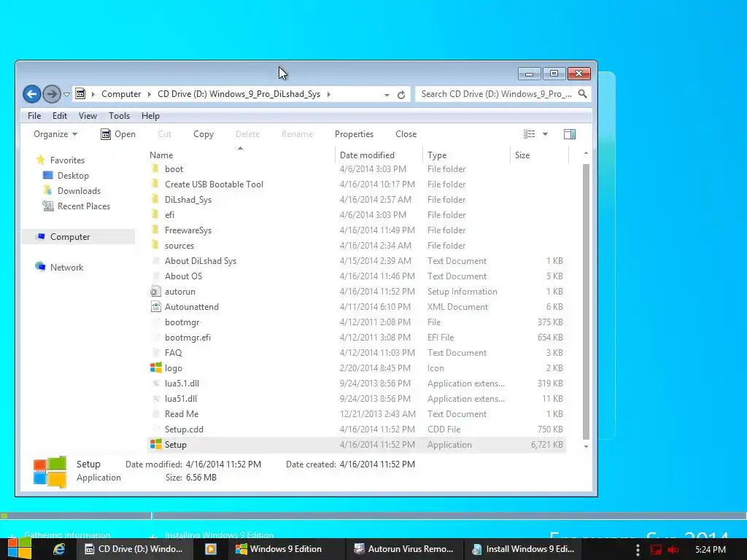Image resolution: width=747 pixels, height=560 pixels.
Task: Switch to Autorun Virus Remover taskbar item
Action: 404,549
